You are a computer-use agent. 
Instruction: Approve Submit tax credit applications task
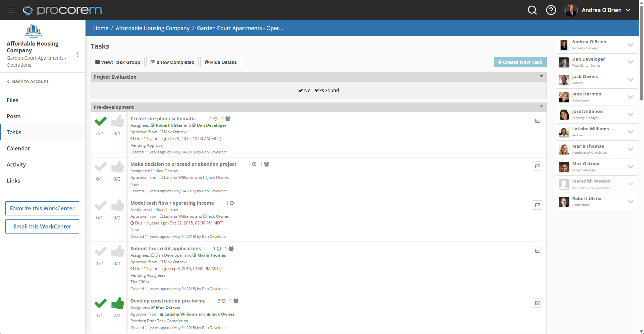pos(117,251)
